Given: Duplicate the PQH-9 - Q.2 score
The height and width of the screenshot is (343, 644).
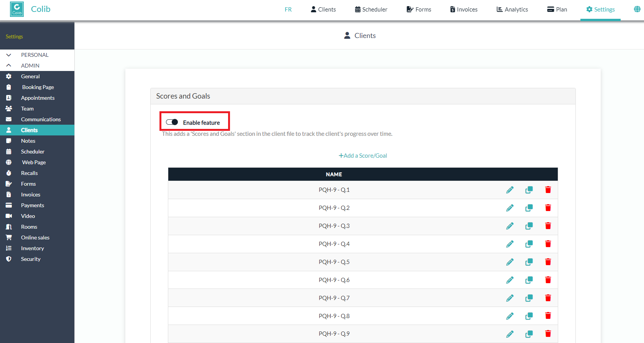Looking at the screenshot, I should pos(529,208).
